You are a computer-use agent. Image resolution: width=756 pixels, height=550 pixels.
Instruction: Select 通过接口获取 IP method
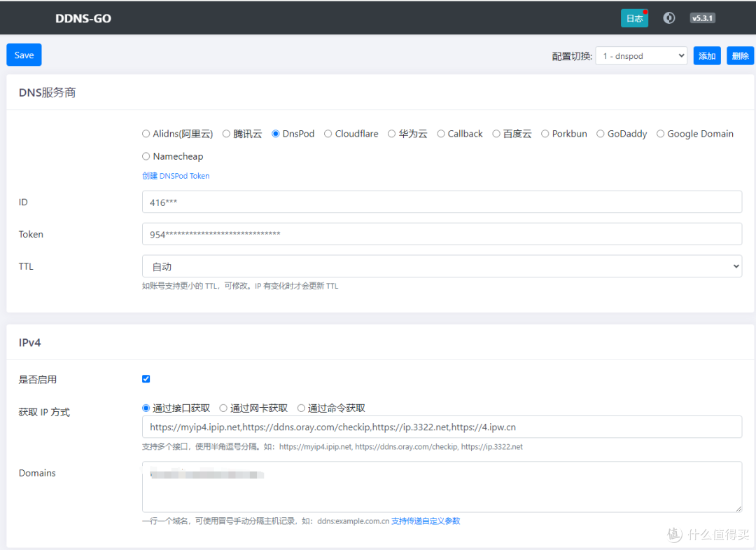click(x=146, y=408)
